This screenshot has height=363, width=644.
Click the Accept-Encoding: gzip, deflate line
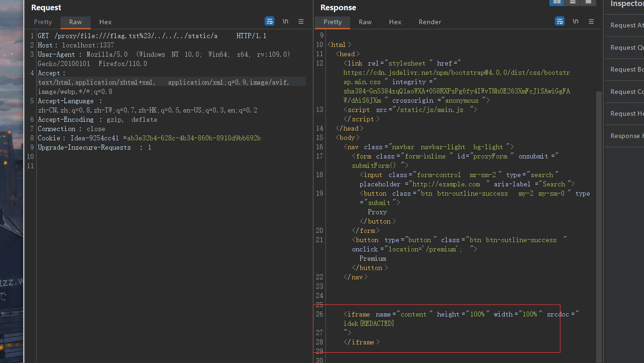(98, 119)
